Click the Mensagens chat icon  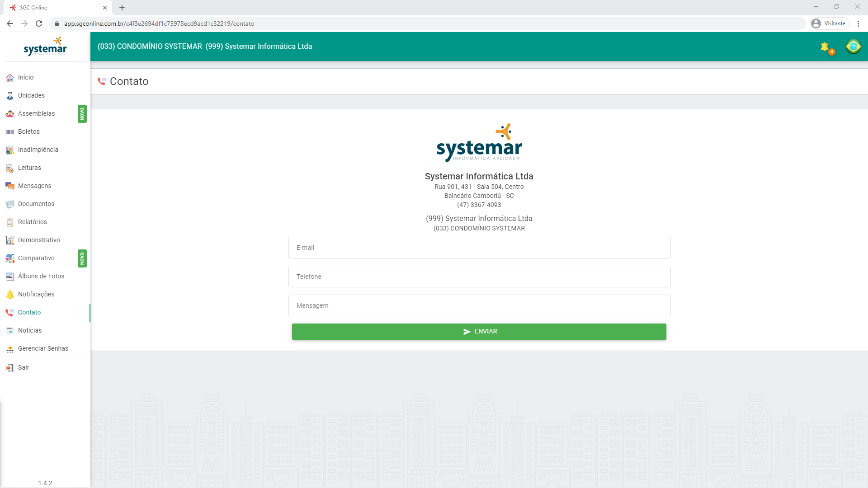pos(10,186)
